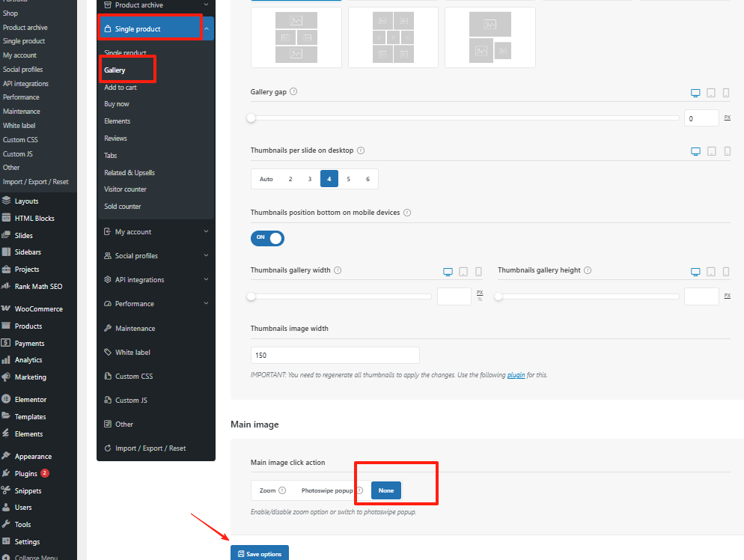Click the desktop monitor icon for Thumbnails gallery width
This screenshot has width=744, height=560.
pyautogui.click(x=448, y=271)
